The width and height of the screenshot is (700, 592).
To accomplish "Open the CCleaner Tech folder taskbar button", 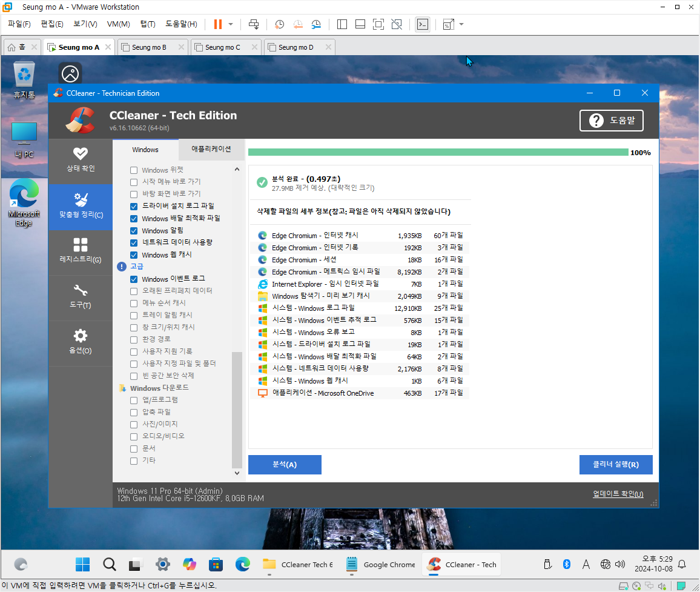I will click(x=298, y=564).
